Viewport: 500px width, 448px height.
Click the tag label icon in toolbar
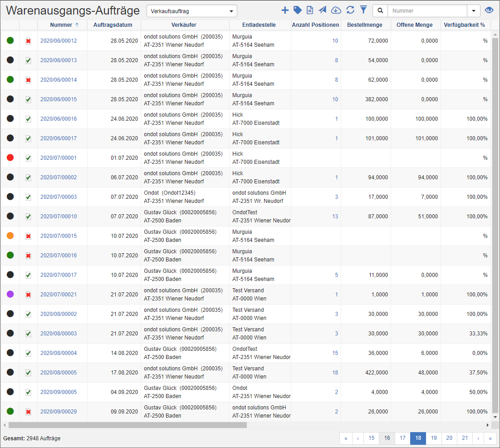pyautogui.click(x=298, y=10)
